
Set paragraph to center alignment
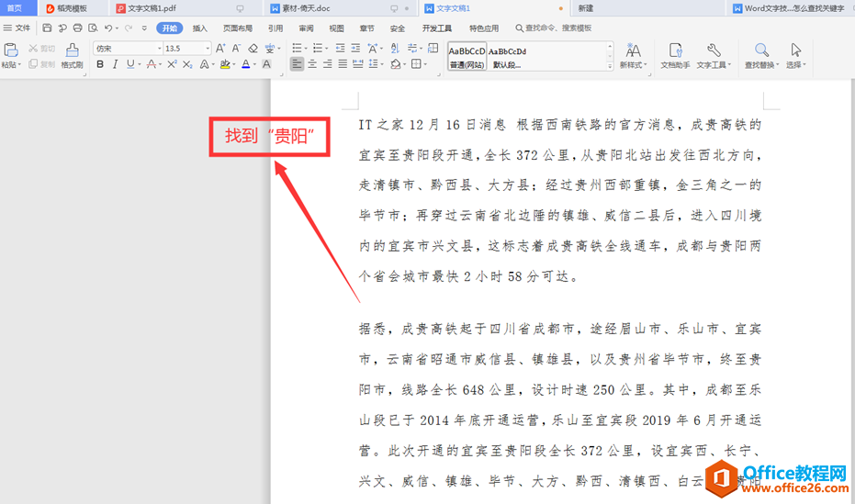click(312, 64)
